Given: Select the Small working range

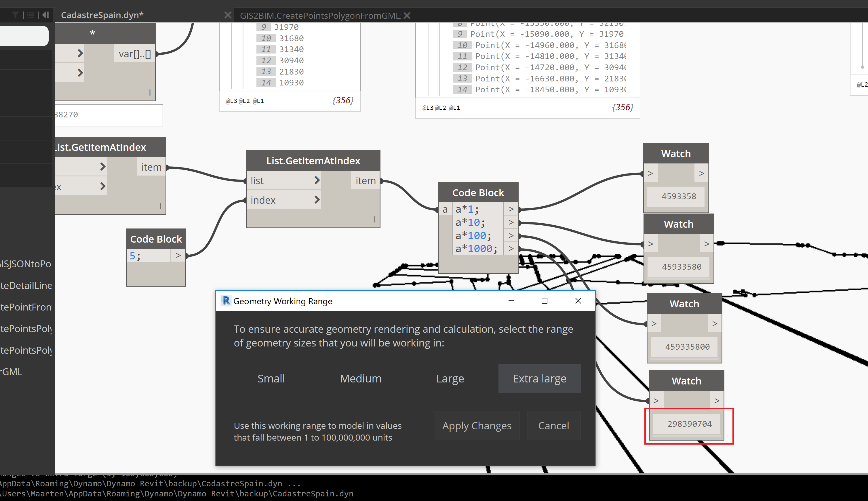Looking at the screenshot, I should (271, 378).
